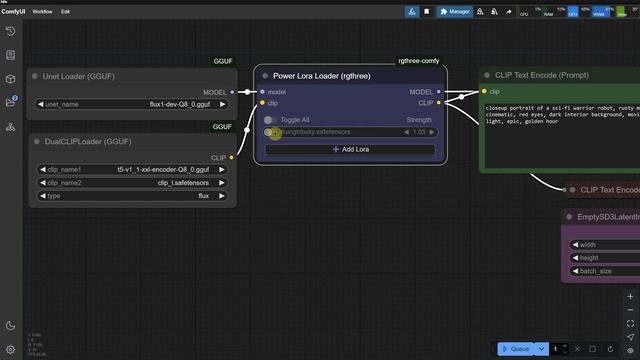Click the batch_size field
Screen dimensions: 640x360
[604, 271]
